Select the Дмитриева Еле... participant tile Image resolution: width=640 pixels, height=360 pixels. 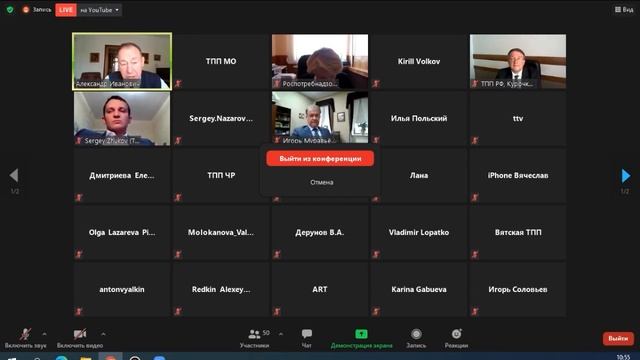click(122, 176)
